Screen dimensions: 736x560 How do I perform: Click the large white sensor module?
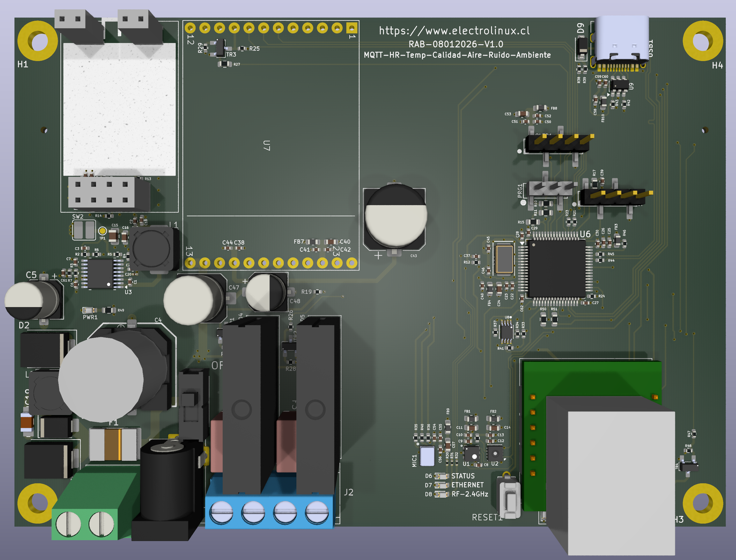(119, 109)
